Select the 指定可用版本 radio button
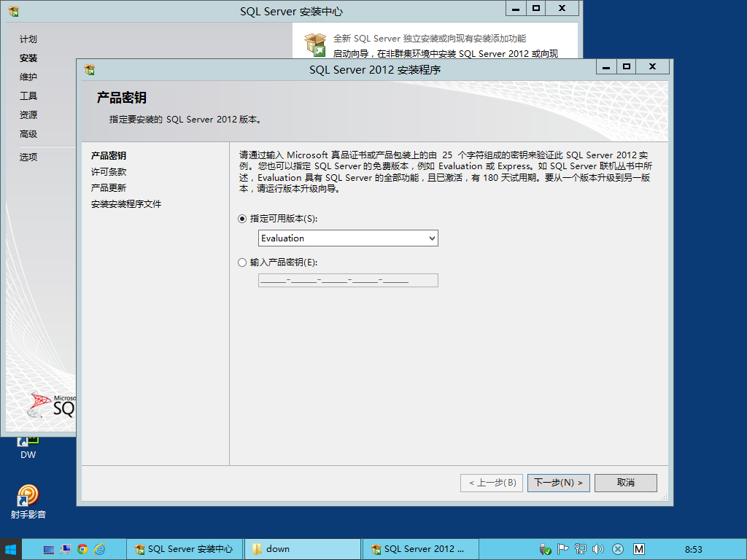The width and height of the screenshot is (747, 560). point(242,219)
